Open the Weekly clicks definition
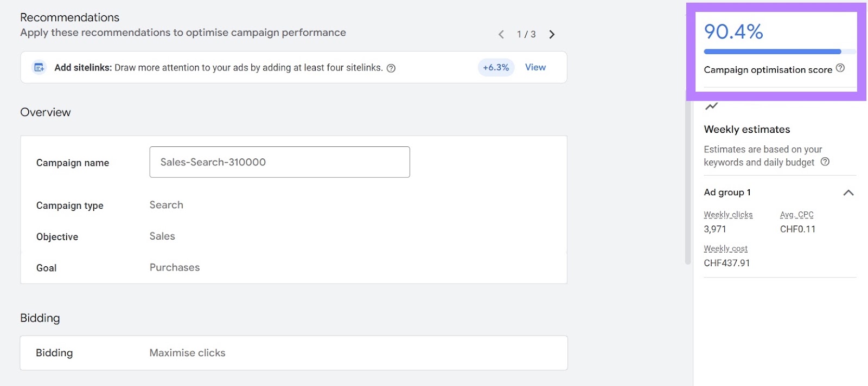The height and width of the screenshot is (386, 868). click(x=728, y=214)
